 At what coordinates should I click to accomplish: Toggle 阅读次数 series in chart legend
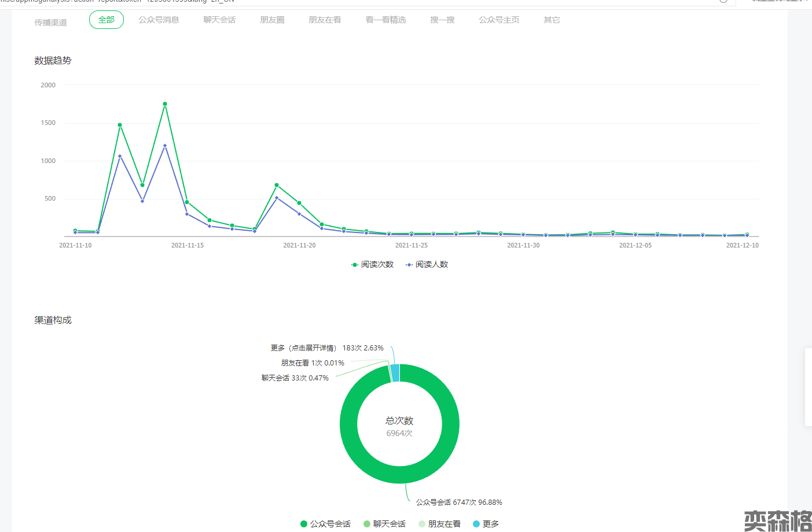coord(373,264)
